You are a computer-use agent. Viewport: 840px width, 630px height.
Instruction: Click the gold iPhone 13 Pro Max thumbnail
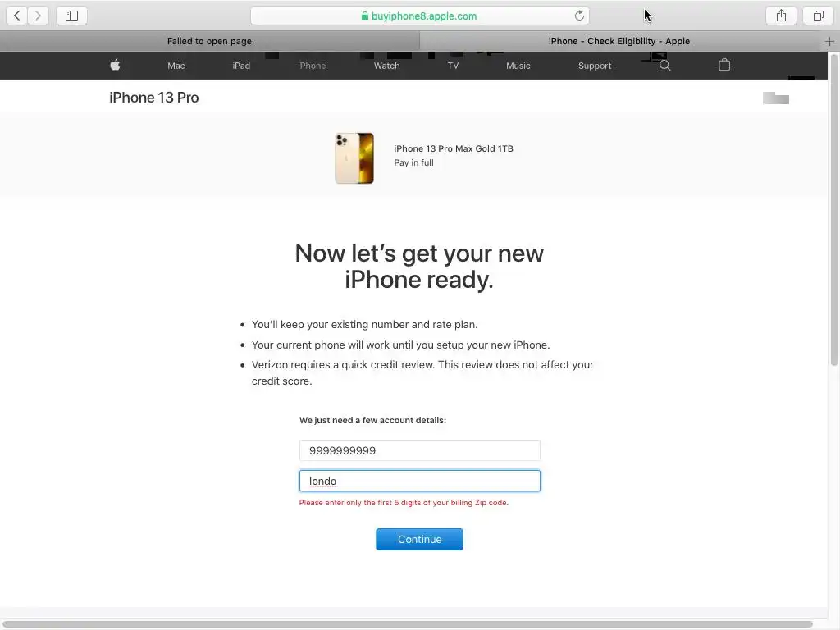[x=354, y=158]
